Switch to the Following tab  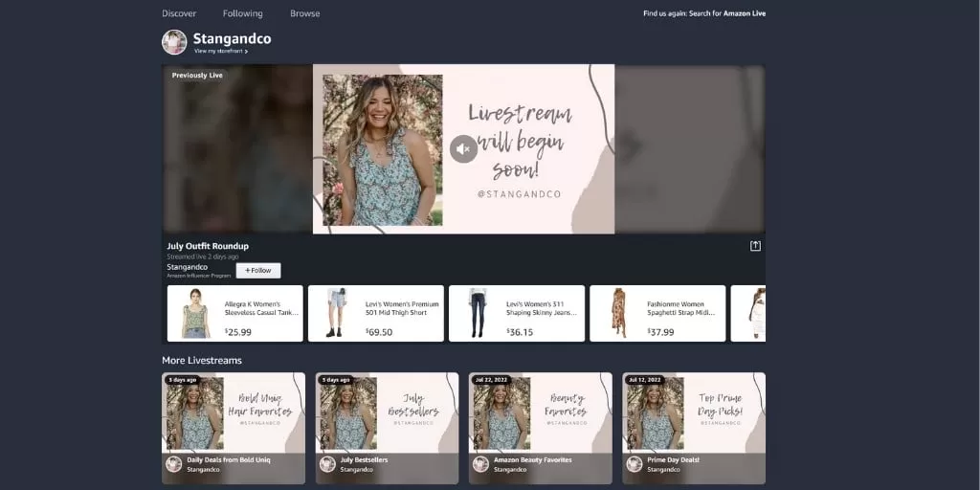242,13
